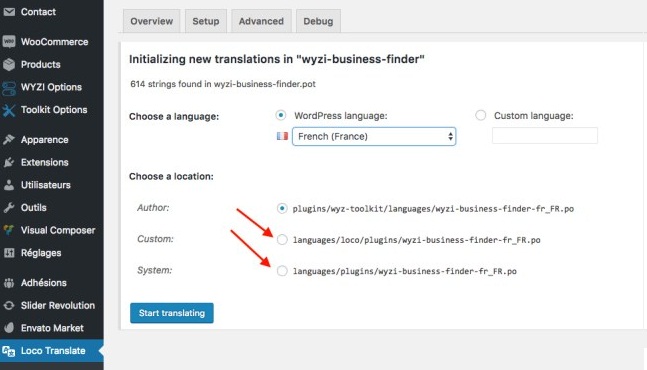Select the Author location radio option
The image size is (647, 370).
[282, 208]
